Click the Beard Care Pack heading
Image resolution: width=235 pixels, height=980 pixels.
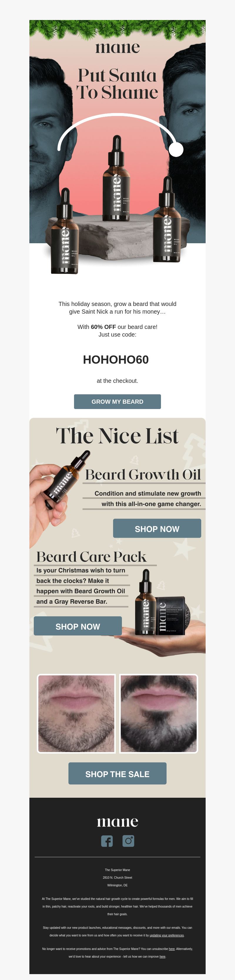coord(91,557)
